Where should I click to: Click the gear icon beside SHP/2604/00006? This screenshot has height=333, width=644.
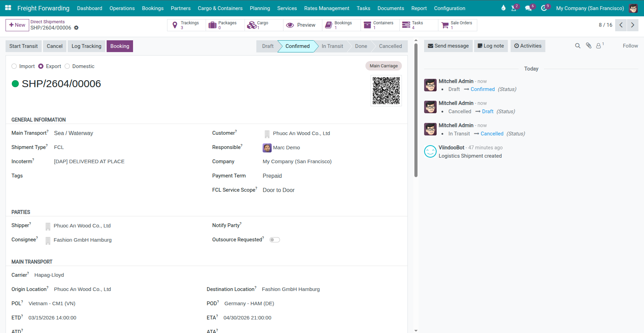click(x=76, y=28)
